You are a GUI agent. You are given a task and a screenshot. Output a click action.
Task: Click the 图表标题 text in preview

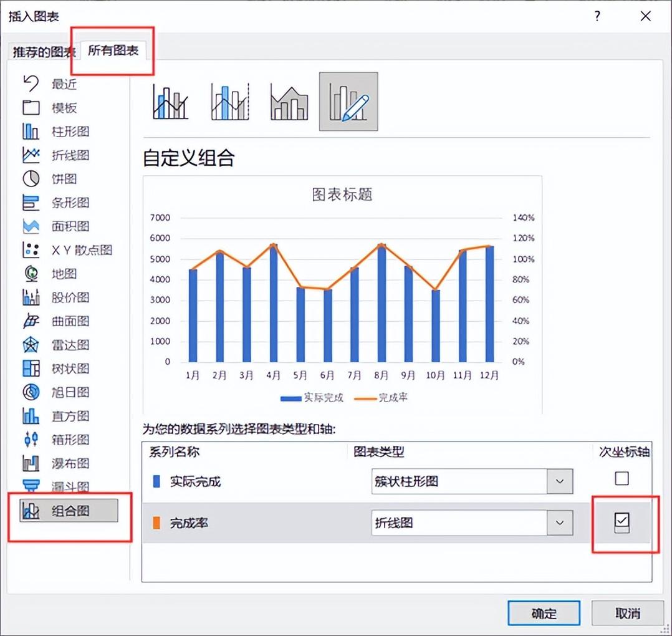(342, 195)
